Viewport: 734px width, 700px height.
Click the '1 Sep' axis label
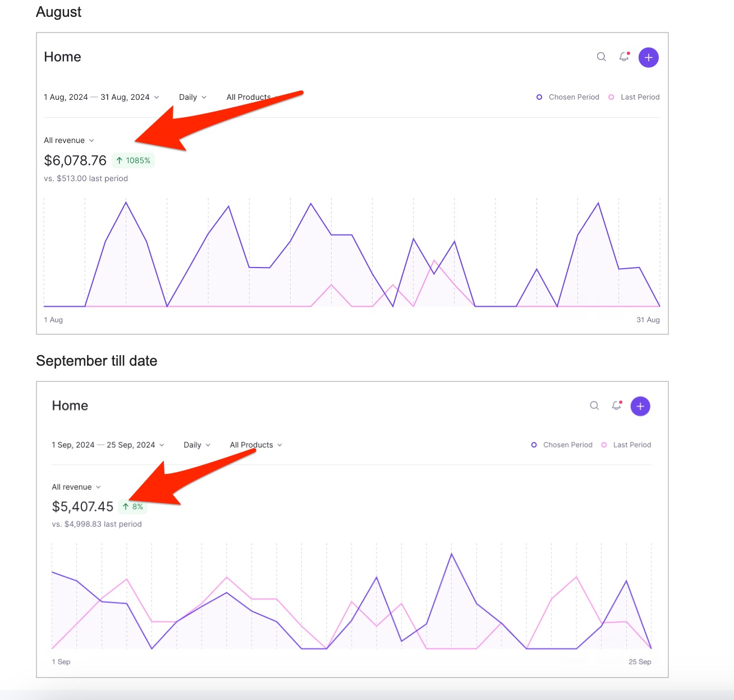[x=61, y=662]
